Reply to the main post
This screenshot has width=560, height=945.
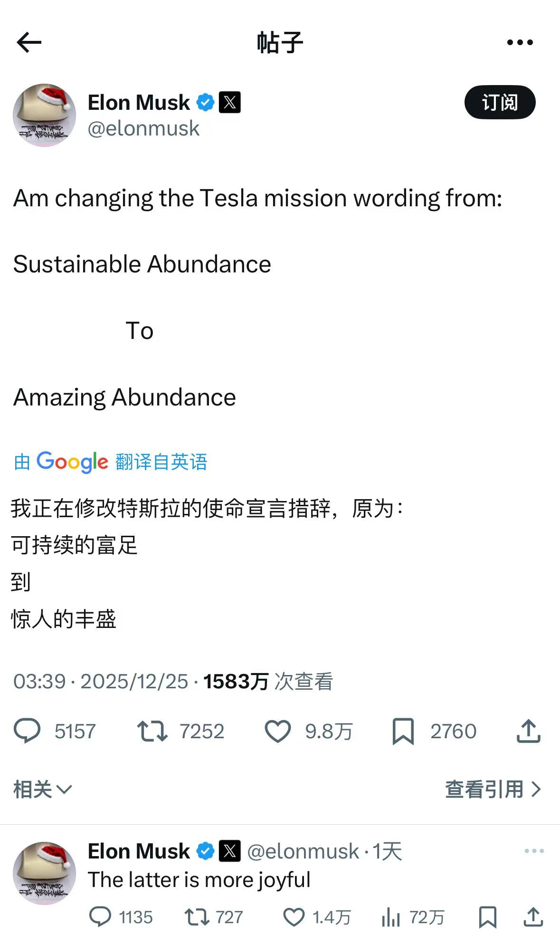pyautogui.click(x=28, y=731)
